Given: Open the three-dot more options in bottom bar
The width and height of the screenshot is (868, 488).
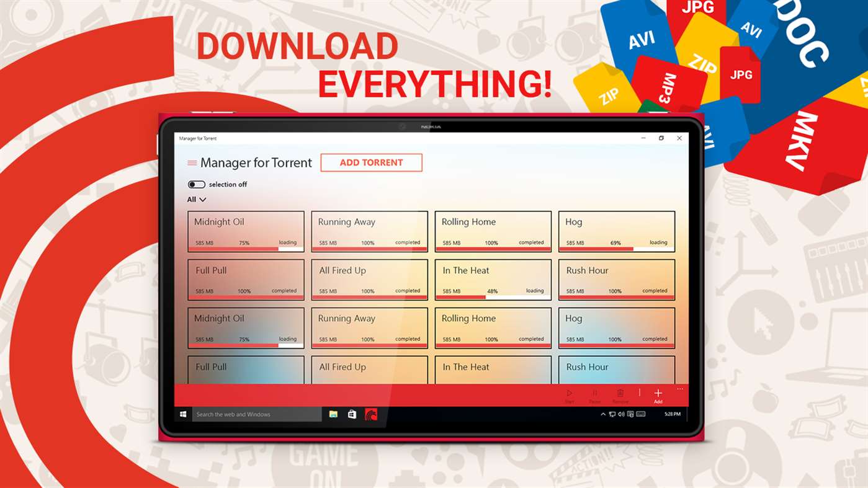Looking at the screenshot, I should point(680,389).
